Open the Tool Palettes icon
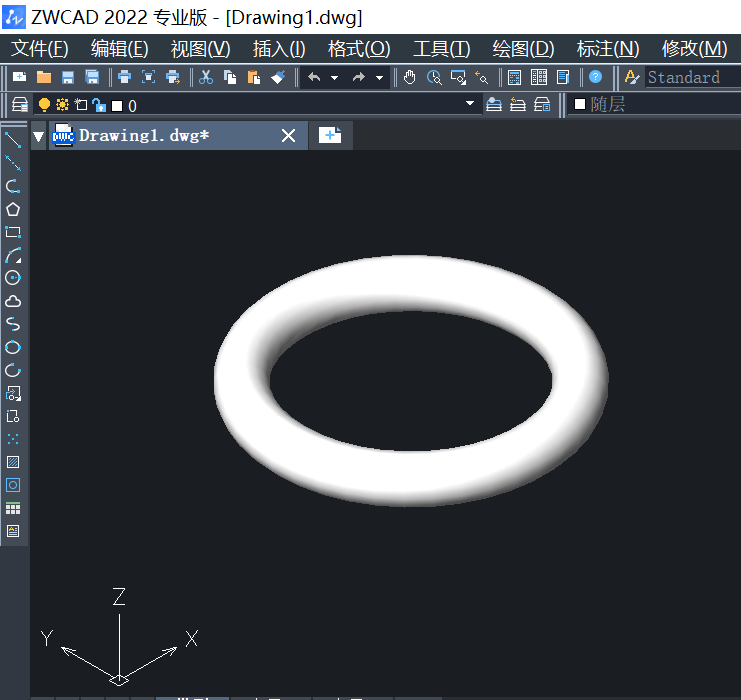Viewport: 741px width, 700px height. (x=563, y=77)
